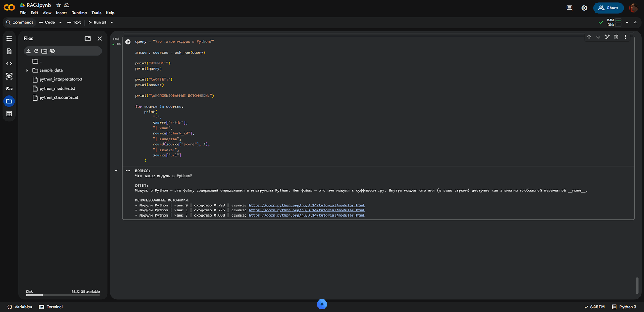Open the Runtime menu
Image resolution: width=644 pixels, height=312 pixels.
(x=79, y=13)
